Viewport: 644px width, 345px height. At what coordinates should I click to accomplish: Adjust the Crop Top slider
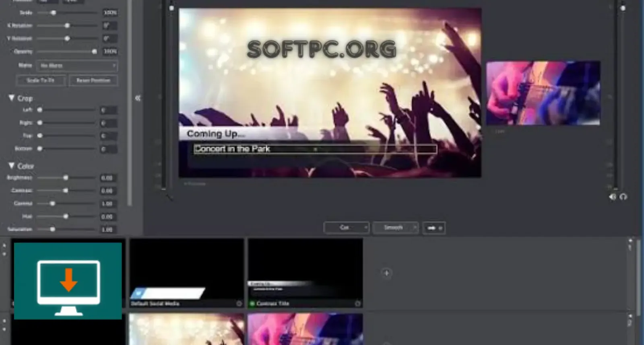40,136
